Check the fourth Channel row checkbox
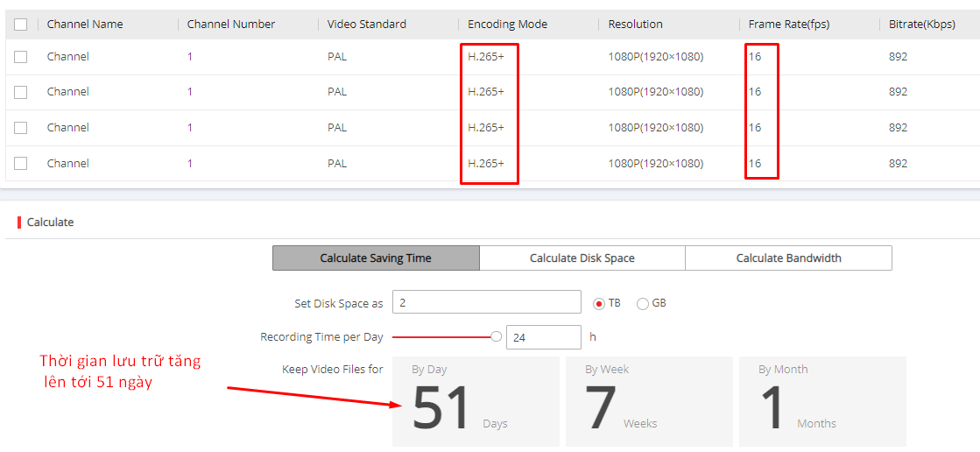Viewport: 980px width, 452px height. pyautogui.click(x=21, y=164)
